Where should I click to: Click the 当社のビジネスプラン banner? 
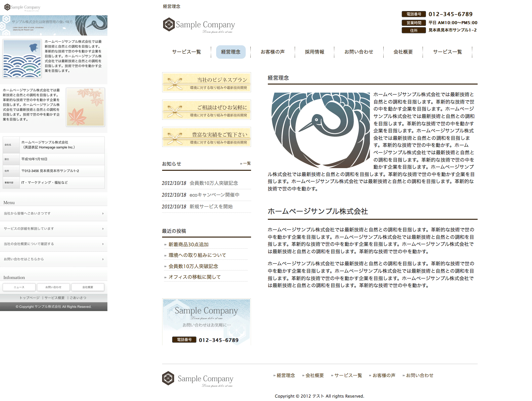pyautogui.click(x=206, y=82)
